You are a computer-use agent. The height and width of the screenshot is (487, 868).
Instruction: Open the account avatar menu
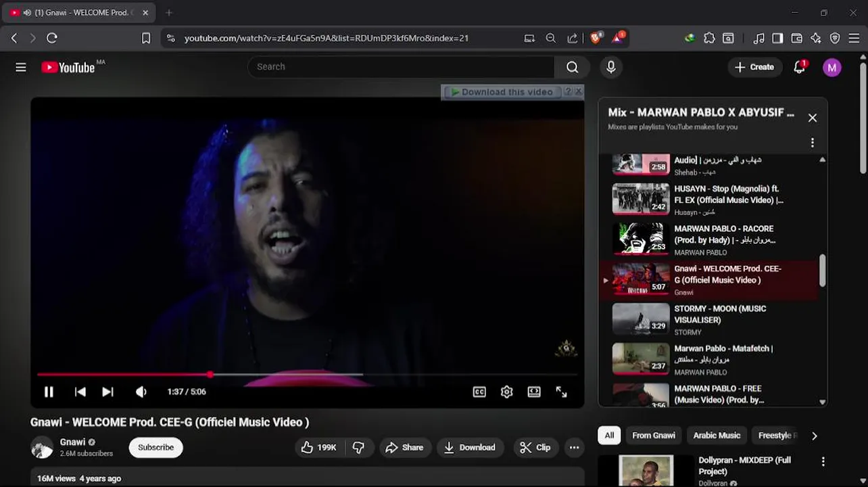click(x=832, y=67)
